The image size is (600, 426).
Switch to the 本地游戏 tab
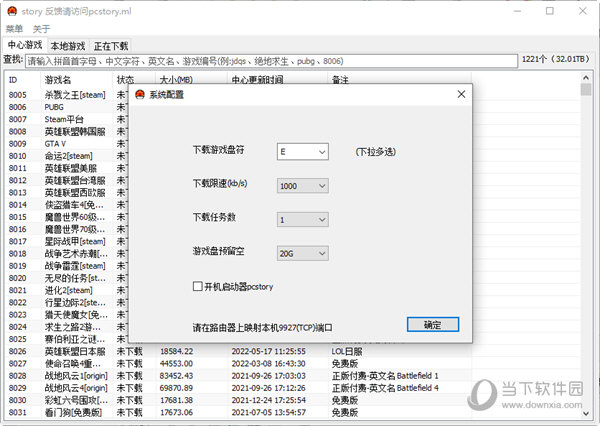click(68, 45)
